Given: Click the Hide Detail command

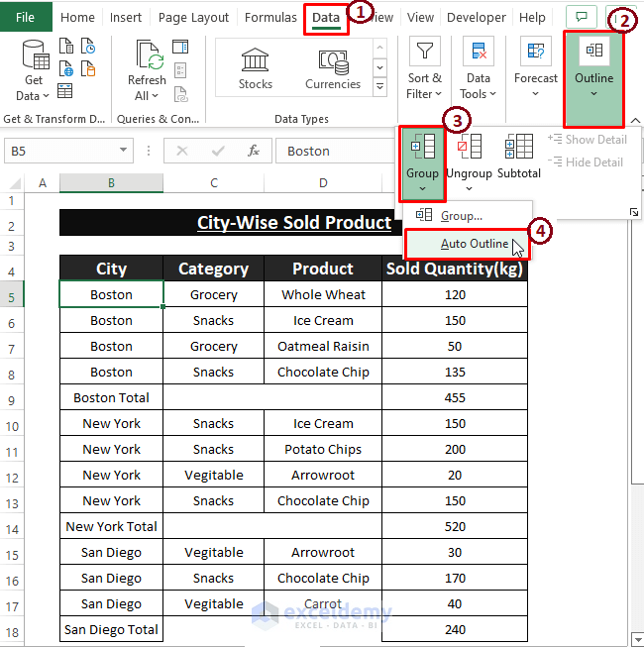Looking at the screenshot, I should click(x=586, y=162).
